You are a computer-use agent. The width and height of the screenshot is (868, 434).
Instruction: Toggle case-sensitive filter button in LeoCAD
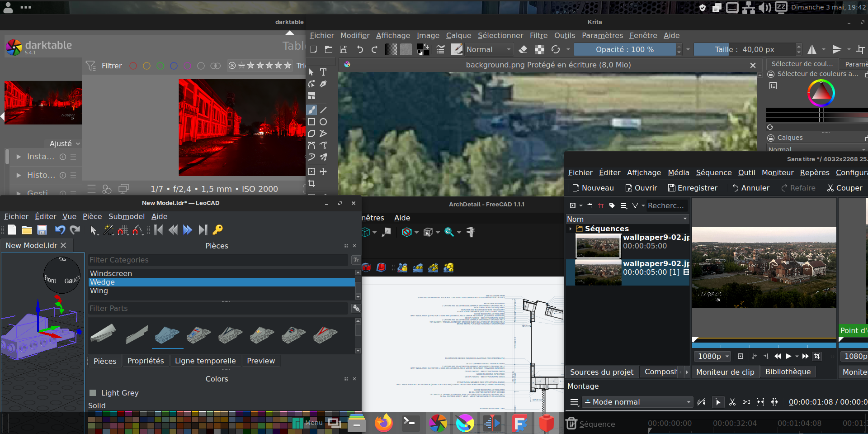356,260
